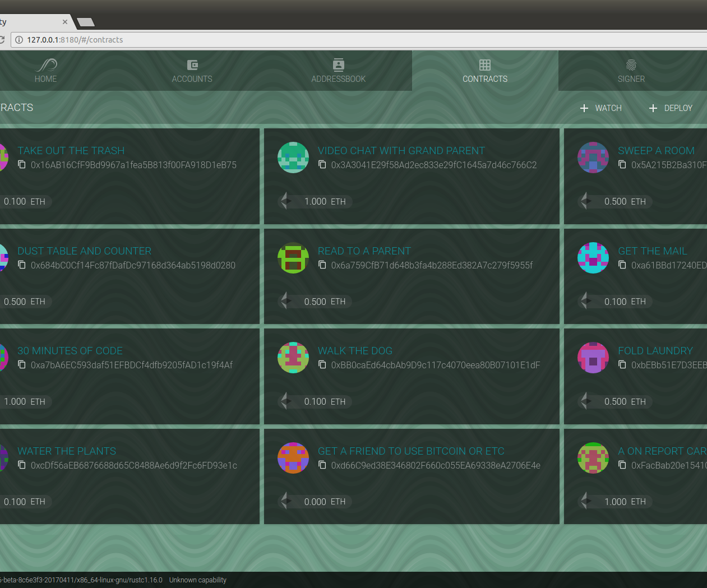
Task: Open the Read To A Parent contract
Action: 364,251
